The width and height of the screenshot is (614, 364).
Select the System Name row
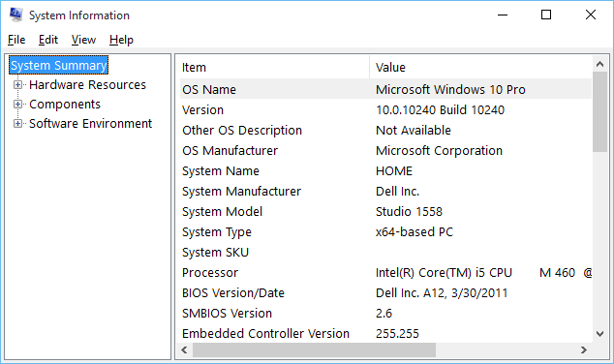pos(385,171)
